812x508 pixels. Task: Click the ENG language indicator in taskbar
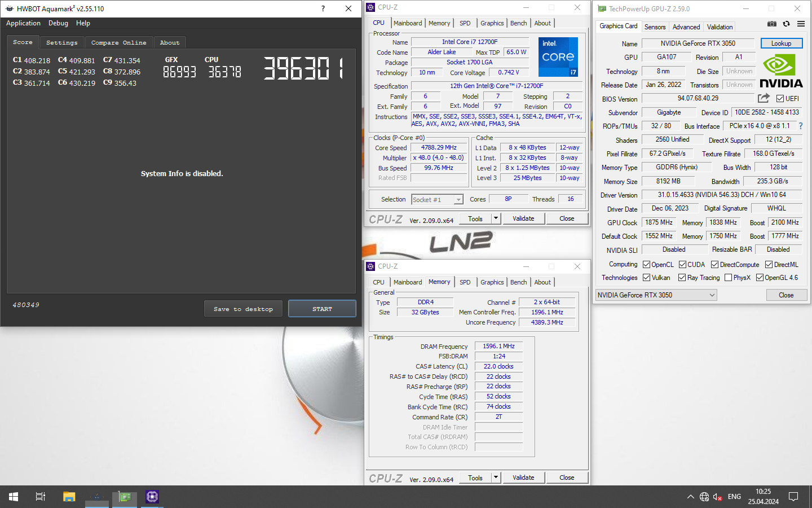pos(734,497)
